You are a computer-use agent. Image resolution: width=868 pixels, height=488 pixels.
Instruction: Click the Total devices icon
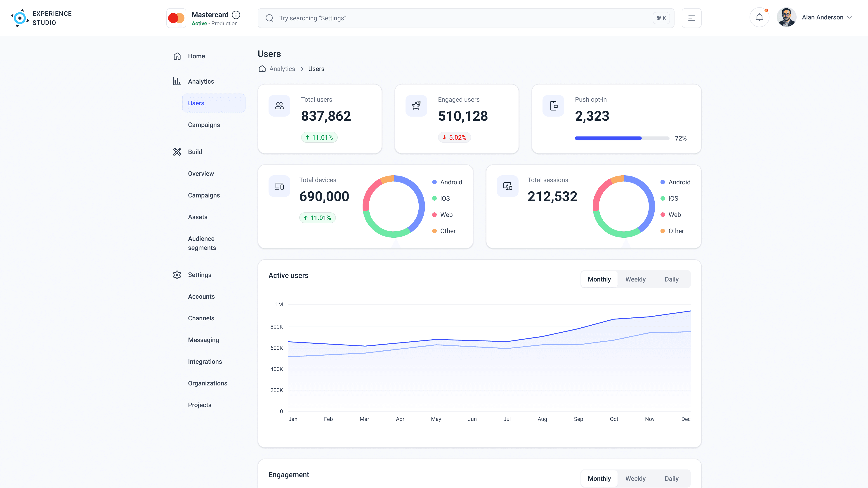tap(279, 186)
